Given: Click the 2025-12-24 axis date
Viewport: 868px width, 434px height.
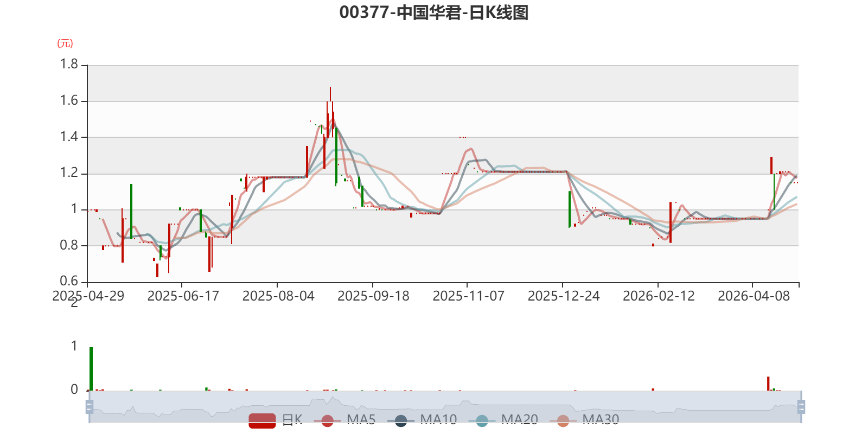Looking at the screenshot, I should 564,296.
